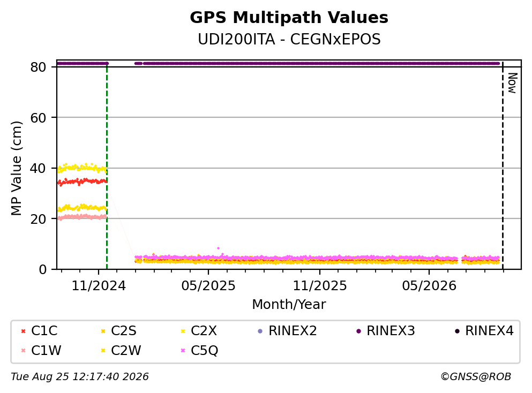The image size is (532, 393).
Task: Click the C5Q magenta legend marker
Action: pyautogui.click(x=183, y=350)
